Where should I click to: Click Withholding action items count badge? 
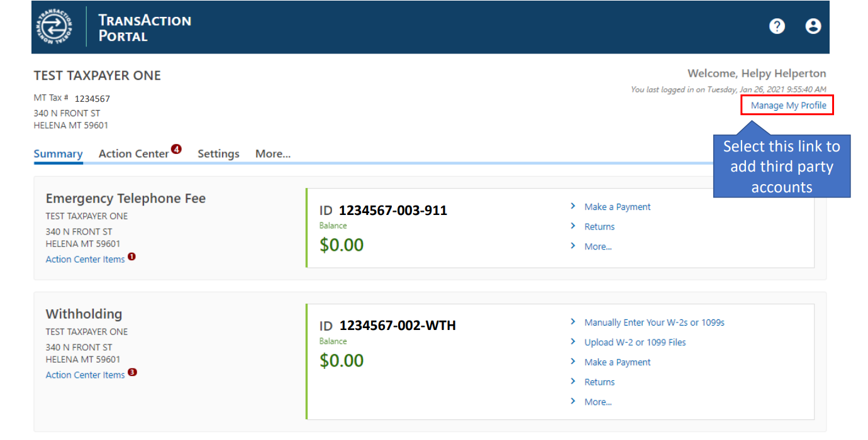(x=132, y=372)
